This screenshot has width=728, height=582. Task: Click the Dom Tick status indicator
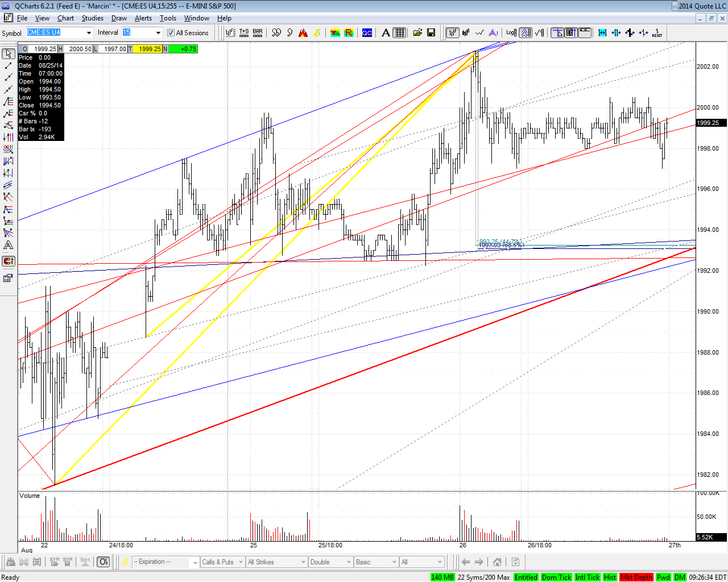(x=556, y=577)
